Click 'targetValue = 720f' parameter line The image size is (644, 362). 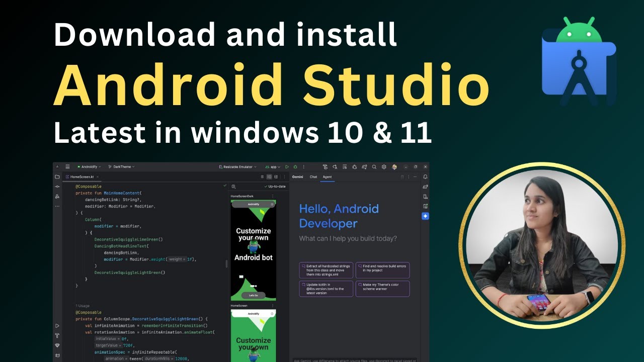click(x=115, y=345)
